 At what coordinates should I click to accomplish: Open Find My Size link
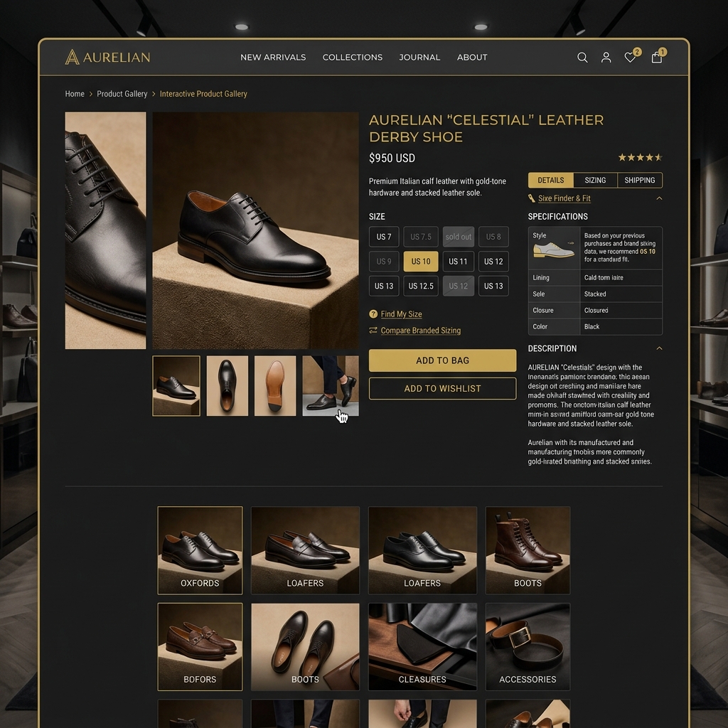pyautogui.click(x=401, y=314)
